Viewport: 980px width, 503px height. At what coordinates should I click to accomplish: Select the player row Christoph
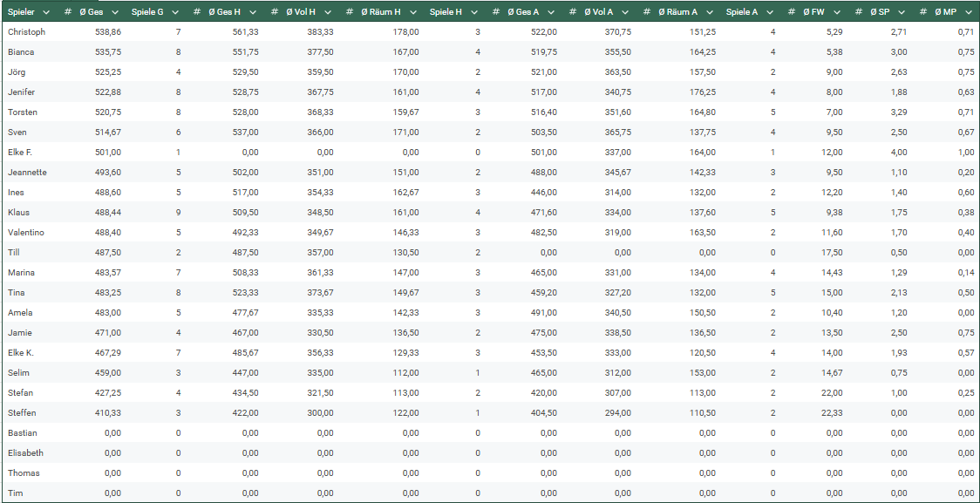pos(26,32)
